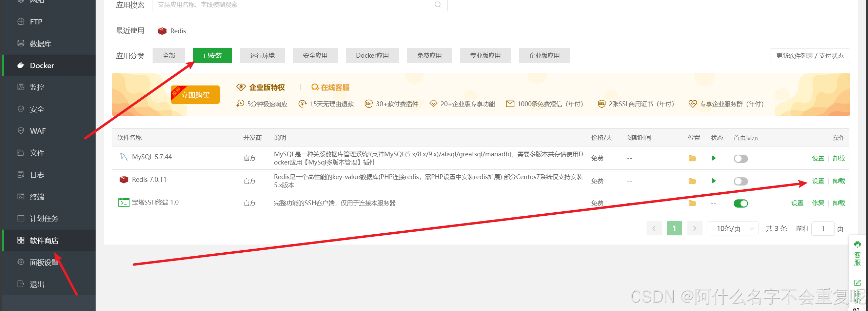Focus the go-to page number field
Screen dimensions: 868x311
[x=823, y=229]
